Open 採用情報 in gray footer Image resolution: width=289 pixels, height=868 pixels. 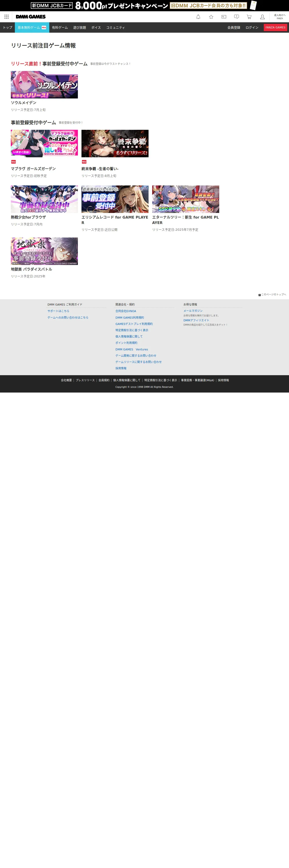coord(121,368)
